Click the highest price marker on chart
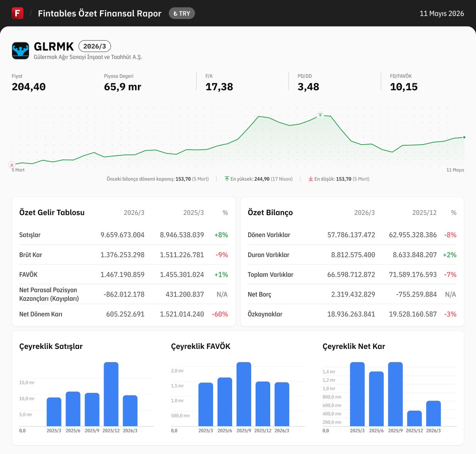476x454 pixels. click(320, 115)
